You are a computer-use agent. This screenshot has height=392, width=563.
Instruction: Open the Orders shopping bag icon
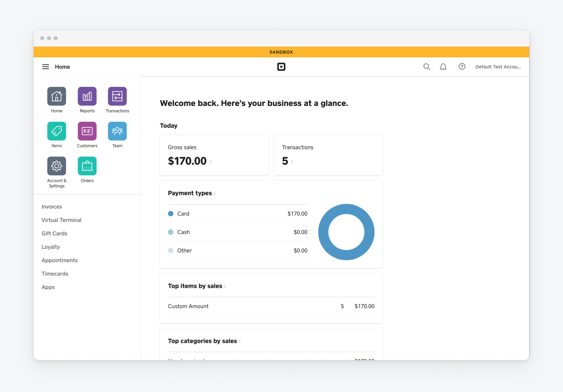87,166
